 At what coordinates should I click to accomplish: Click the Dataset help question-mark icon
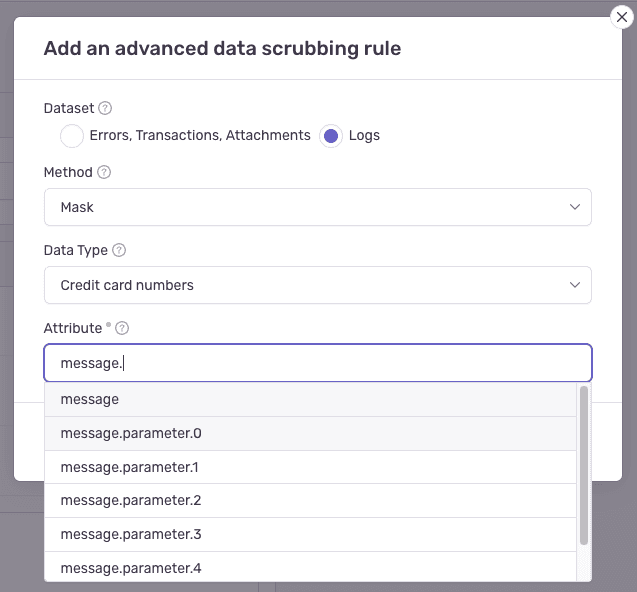[105, 108]
